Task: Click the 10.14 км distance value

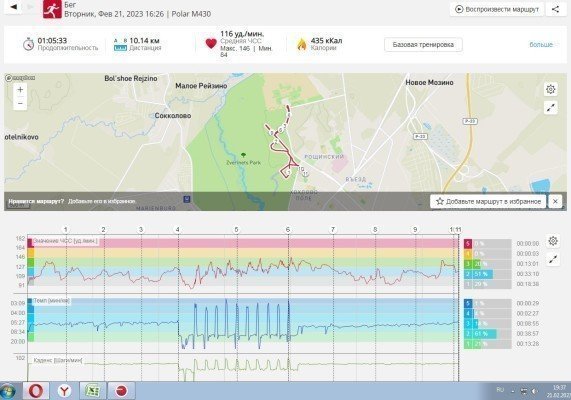Action: (x=144, y=40)
